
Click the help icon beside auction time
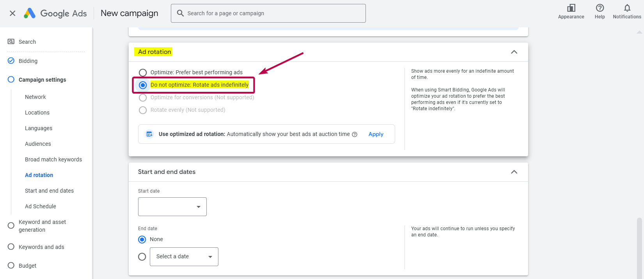click(x=355, y=134)
